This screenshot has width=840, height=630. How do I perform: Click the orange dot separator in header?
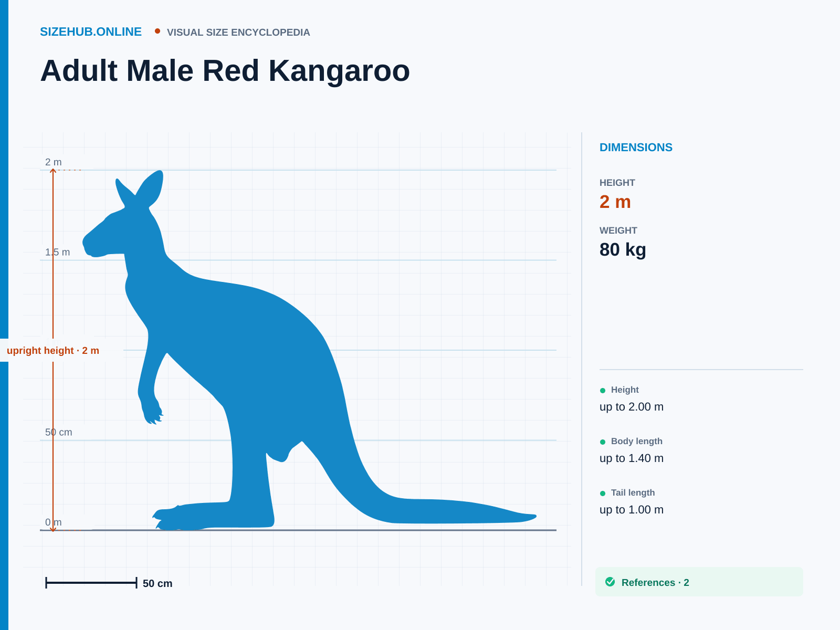coord(157,31)
